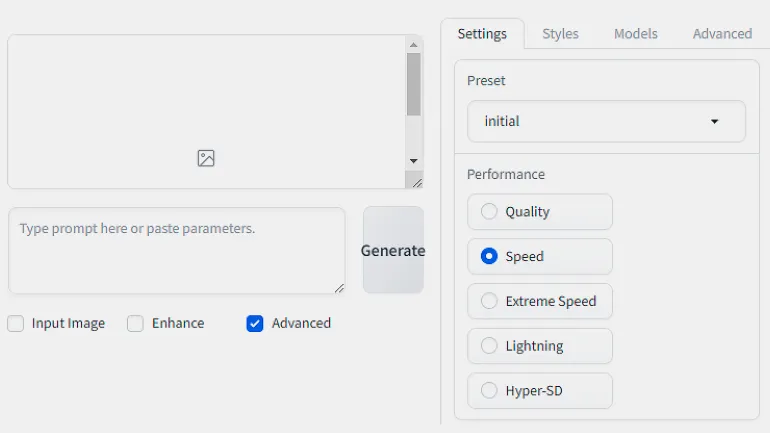This screenshot has width=770, height=433.
Task: Tick the Enhance checkbox
Action: 136,323
